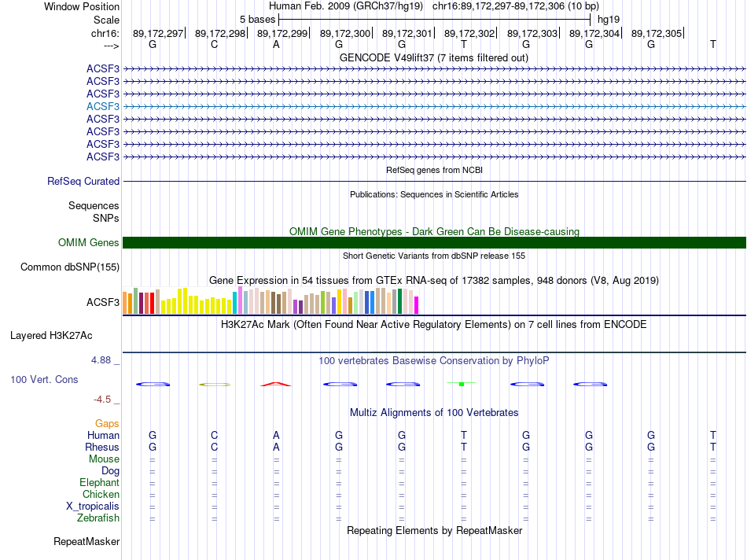Click the green T conservation marker
The width and height of the screenshot is (747, 560).
462,383
